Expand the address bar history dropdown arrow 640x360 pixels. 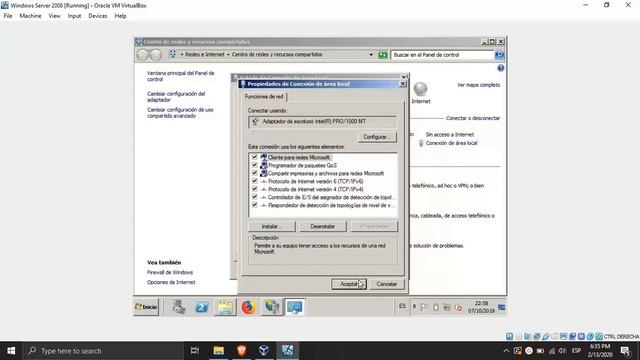pyautogui.click(x=371, y=55)
